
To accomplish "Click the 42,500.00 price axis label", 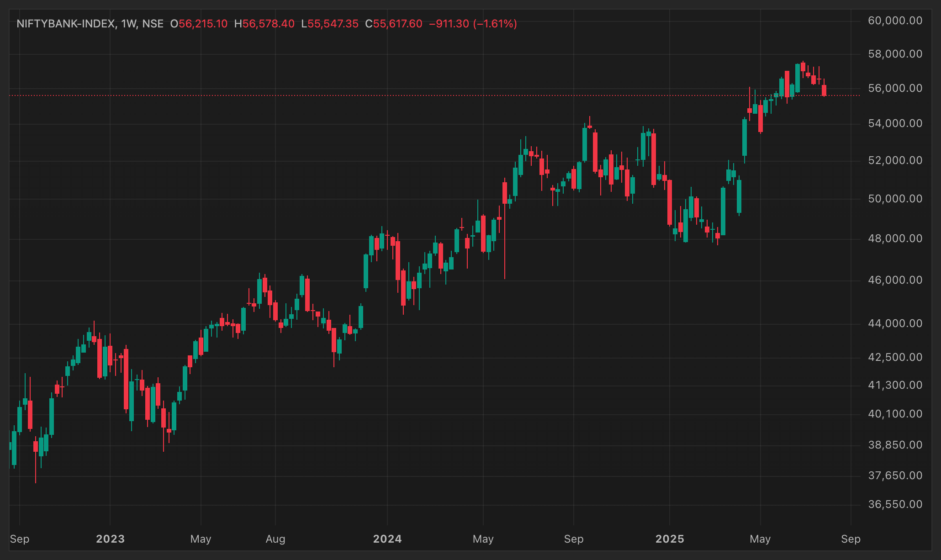I will (895, 357).
